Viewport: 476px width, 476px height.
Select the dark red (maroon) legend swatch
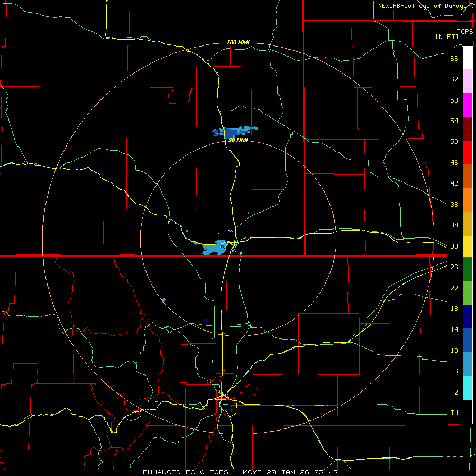[x=467, y=129]
